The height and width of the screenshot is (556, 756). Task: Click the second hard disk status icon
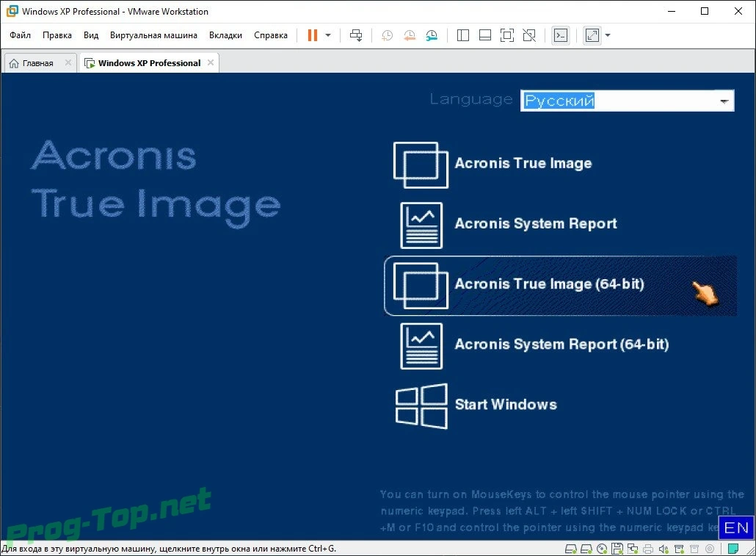tap(586, 549)
